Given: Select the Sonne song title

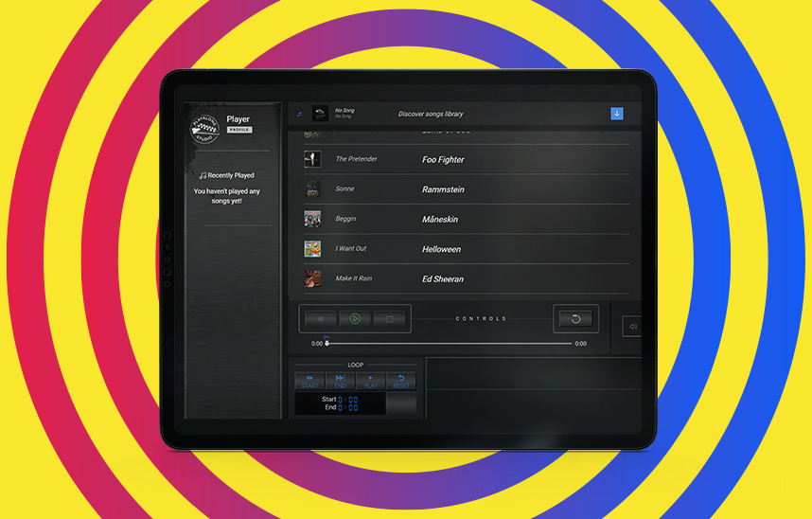Looking at the screenshot, I should tap(344, 188).
